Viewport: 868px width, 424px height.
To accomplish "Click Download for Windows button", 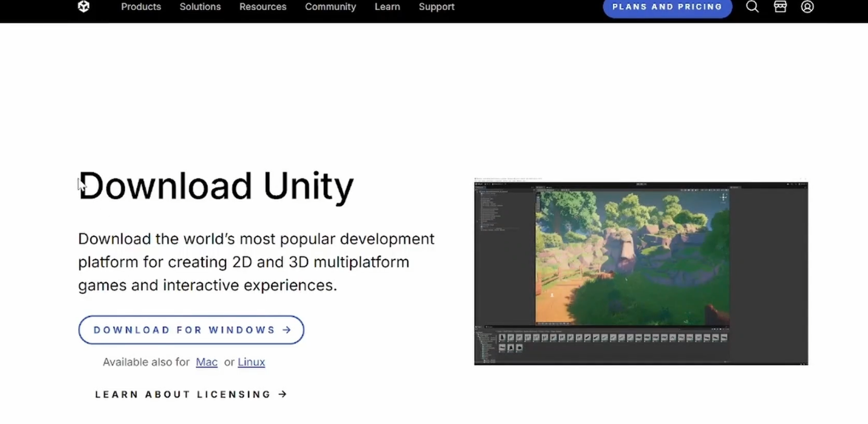I will pos(191,330).
